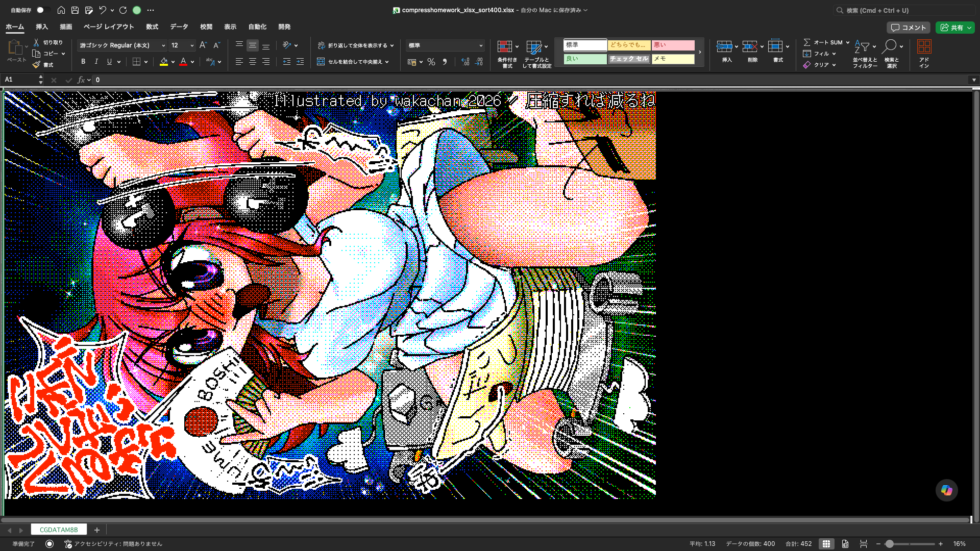This screenshot has height=551, width=980.
Task: Open the データ ribbon tab
Action: [179, 27]
